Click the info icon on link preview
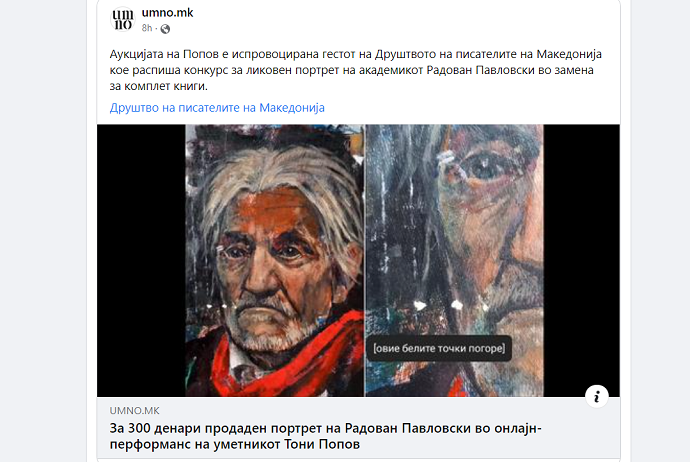Viewport: 690px width, 462px height. 597,396
